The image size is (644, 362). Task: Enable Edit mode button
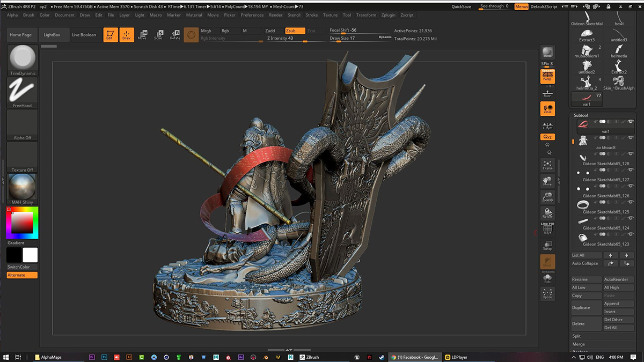[x=111, y=35]
